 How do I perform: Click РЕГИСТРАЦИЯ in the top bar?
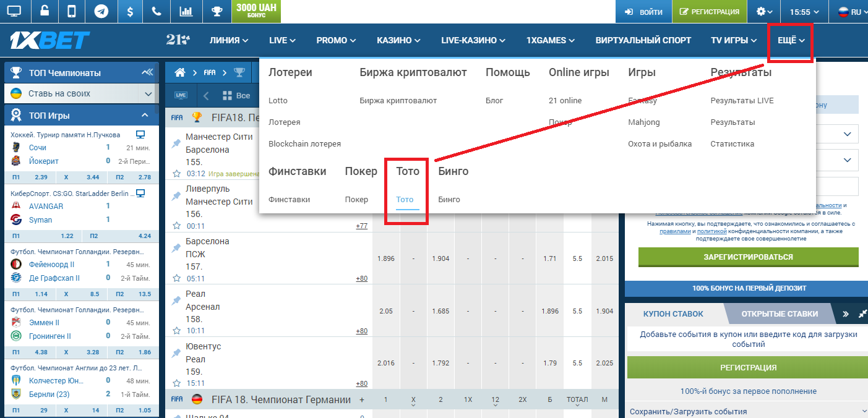point(708,12)
